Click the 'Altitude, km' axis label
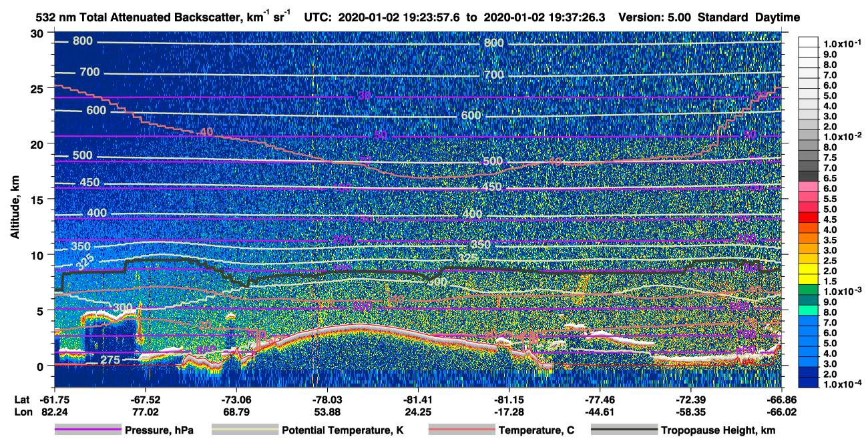The height and width of the screenshot is (445, 868). click(14, 208)
